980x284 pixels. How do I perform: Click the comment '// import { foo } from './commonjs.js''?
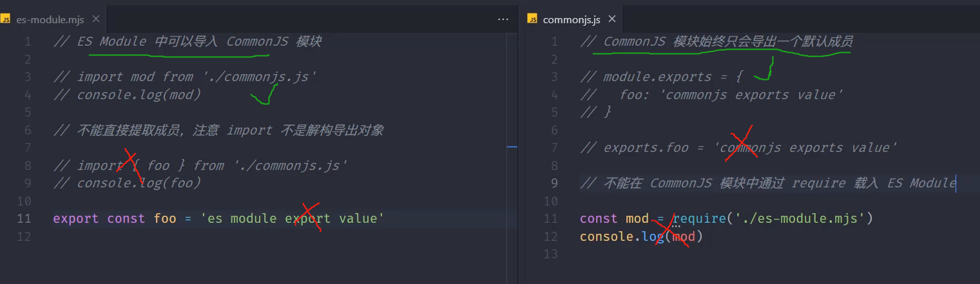[x=200, y=166]
